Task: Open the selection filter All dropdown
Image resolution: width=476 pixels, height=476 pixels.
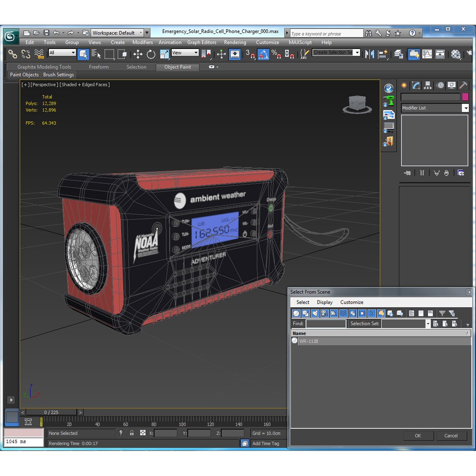Action: click(x=62, y=53)
